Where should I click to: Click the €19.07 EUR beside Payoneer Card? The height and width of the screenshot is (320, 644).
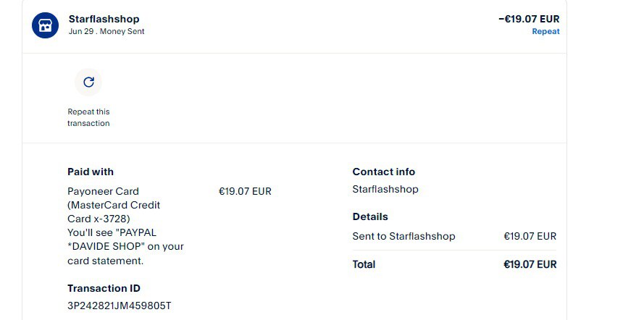(245, 192)
